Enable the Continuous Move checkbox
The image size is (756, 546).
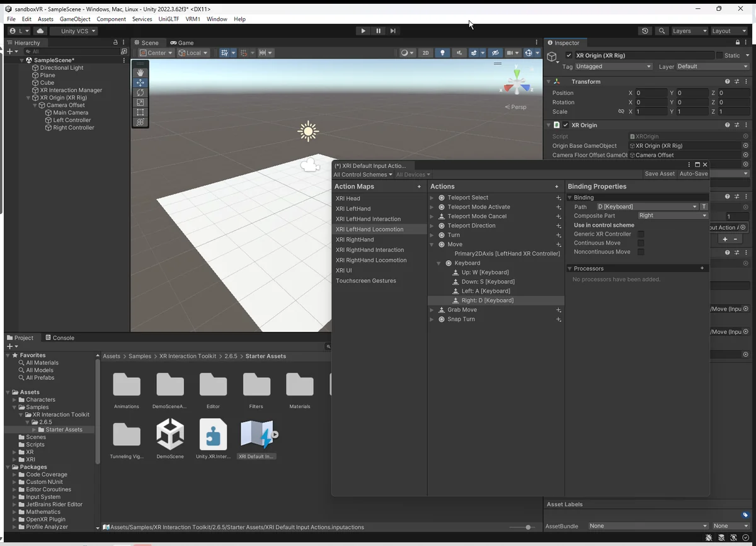coord(641,243)
